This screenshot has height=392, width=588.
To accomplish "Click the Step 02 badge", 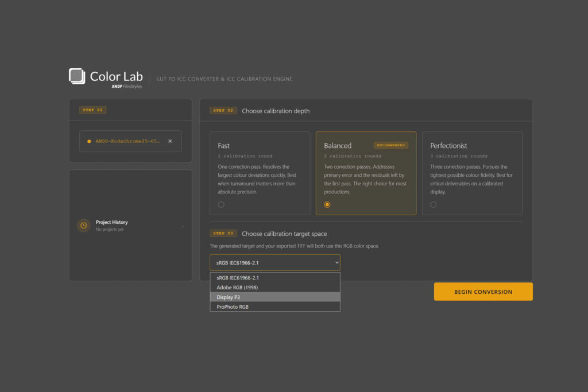I will point(223,111).
